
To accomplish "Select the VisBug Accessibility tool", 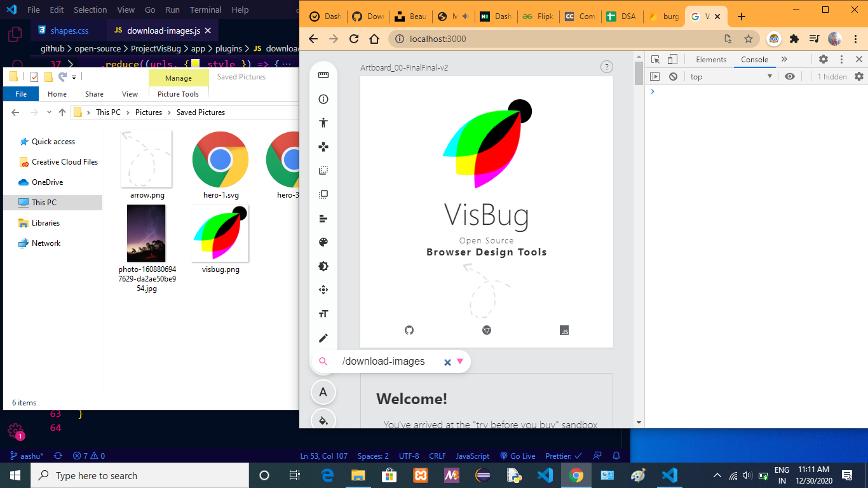I will (323, 123).
